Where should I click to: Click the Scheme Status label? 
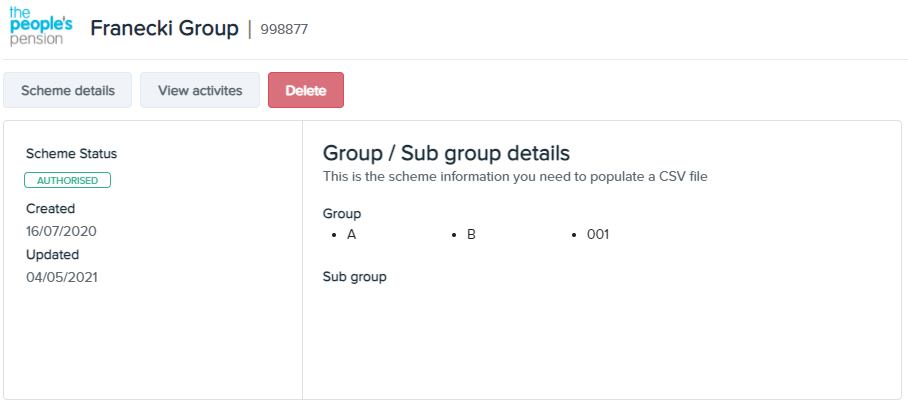tap(71, 154)
